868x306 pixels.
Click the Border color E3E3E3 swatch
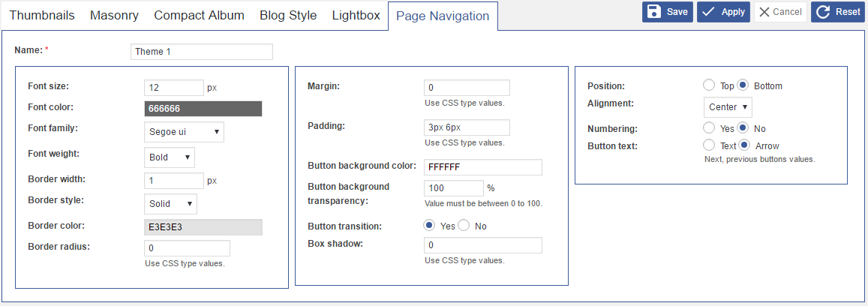(x=203, y=227)
